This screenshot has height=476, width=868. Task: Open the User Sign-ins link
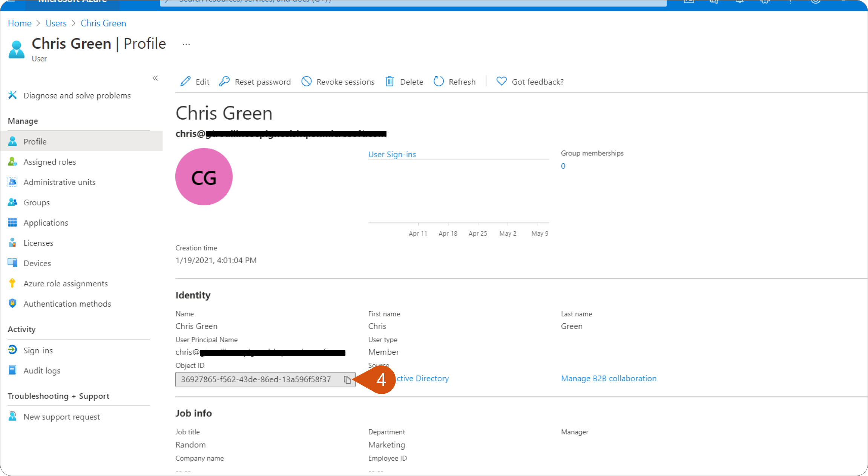[x=392, y=154]
